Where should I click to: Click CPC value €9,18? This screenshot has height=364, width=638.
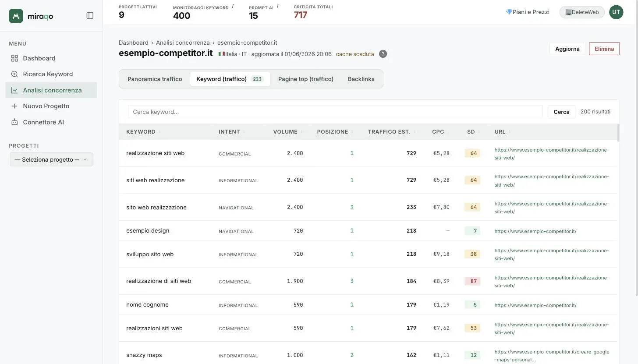(x=441, y=254)
